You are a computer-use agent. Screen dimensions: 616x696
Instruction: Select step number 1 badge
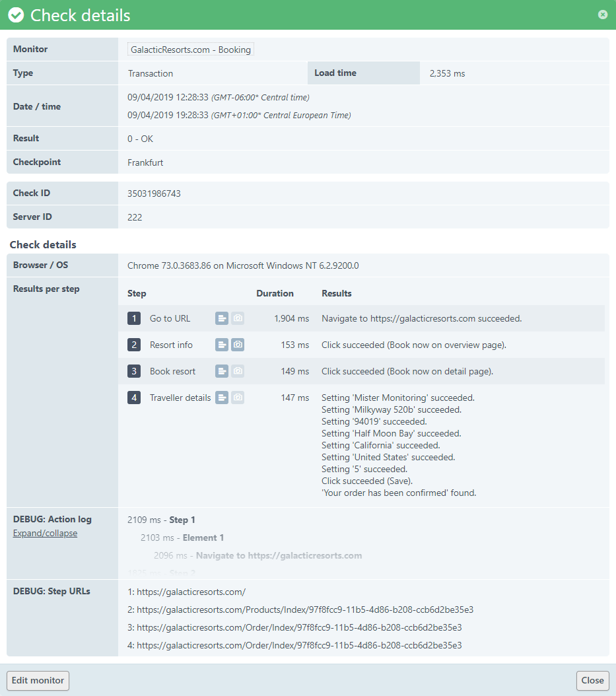[x=134, y=318]
